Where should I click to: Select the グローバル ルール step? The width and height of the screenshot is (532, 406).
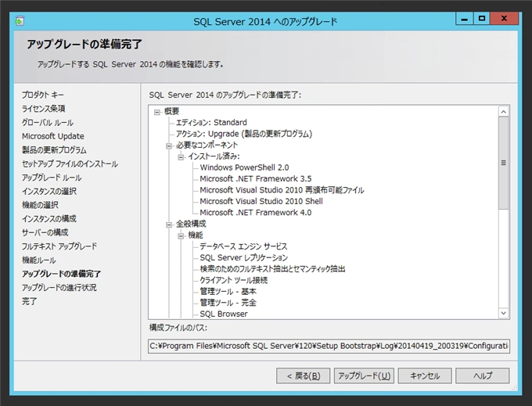pyautogui.click(x=48, y=123)
